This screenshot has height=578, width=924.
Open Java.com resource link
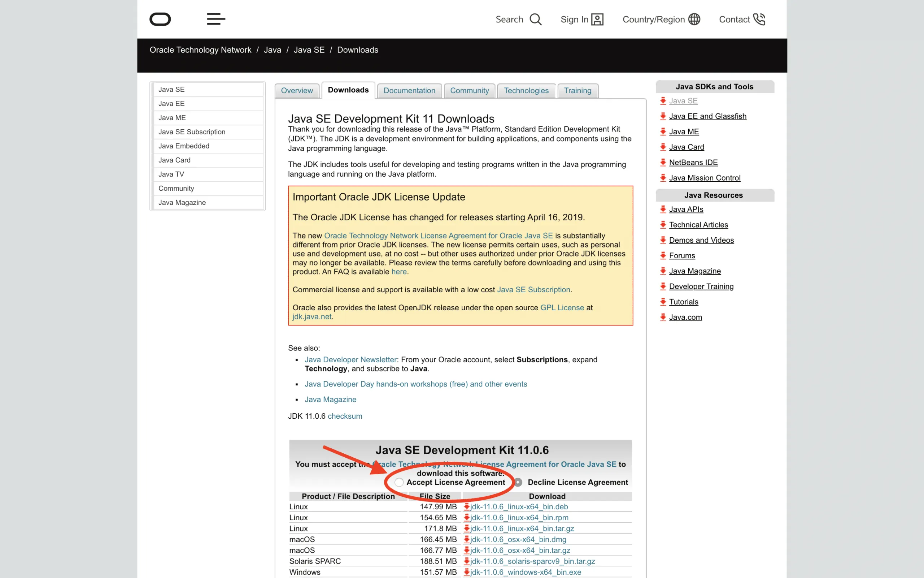point(685,317)
